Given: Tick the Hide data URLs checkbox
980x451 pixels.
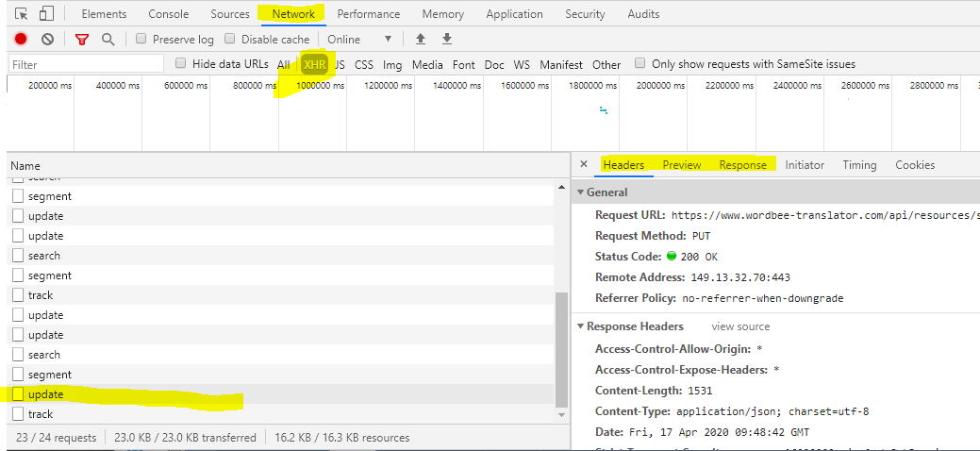Looking at the screenshot, I should point(181,64).
